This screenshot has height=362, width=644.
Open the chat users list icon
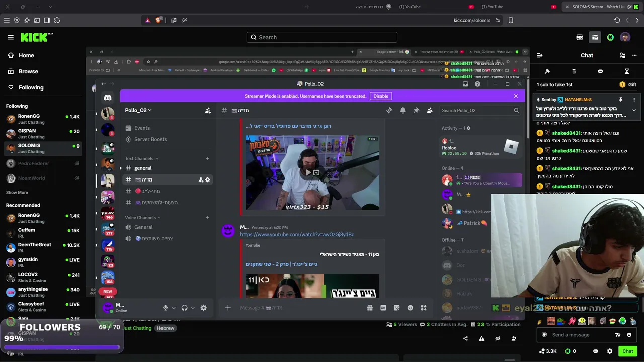click(x=622, y=55)
